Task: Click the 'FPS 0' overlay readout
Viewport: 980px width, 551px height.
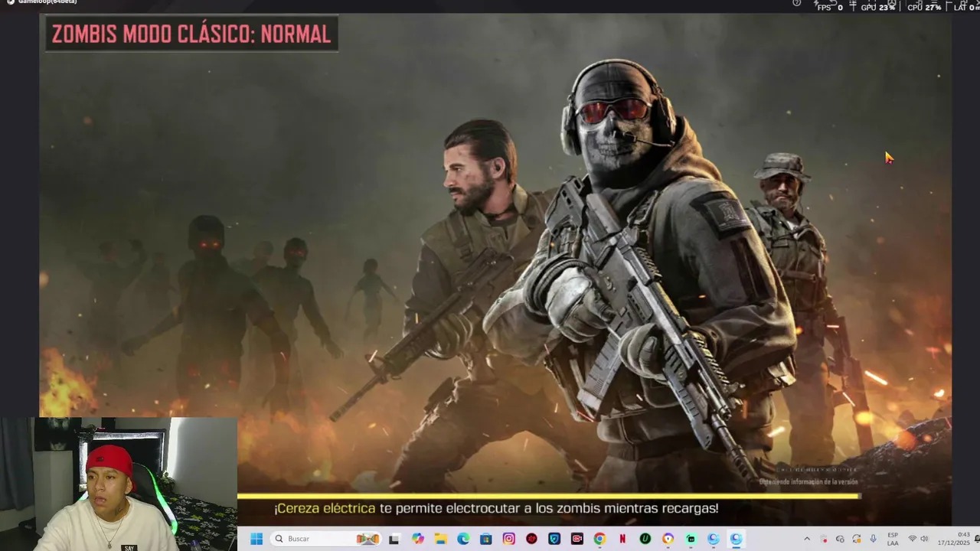Action: (830, 7)
